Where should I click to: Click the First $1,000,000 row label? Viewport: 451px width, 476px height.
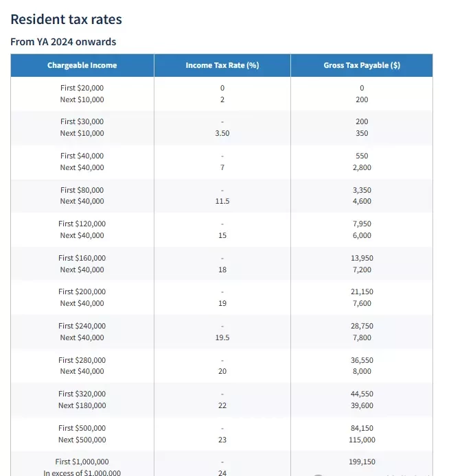click(82, 462)
